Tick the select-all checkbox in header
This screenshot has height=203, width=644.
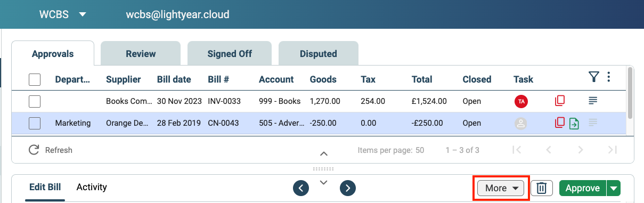coord(35,79)
